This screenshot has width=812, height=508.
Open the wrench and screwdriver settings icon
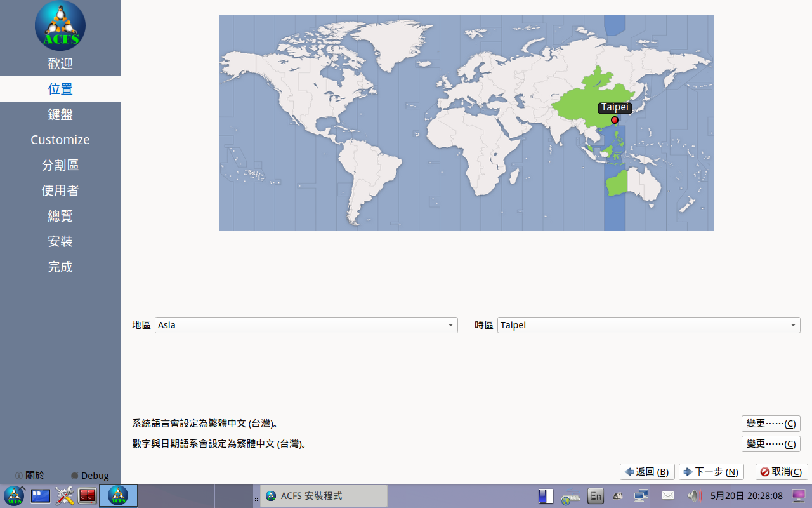(x=65, y=495)
